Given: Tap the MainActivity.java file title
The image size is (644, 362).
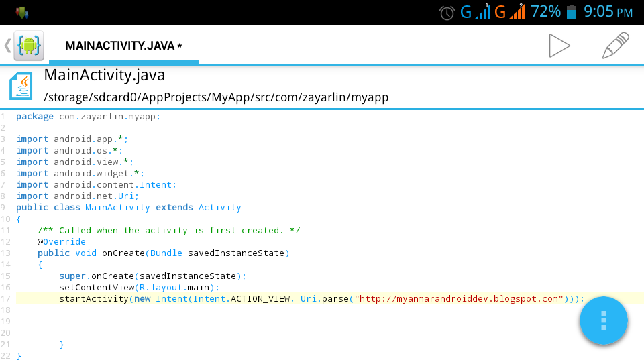Looking at the screenshot, I should tap(105, 75).
